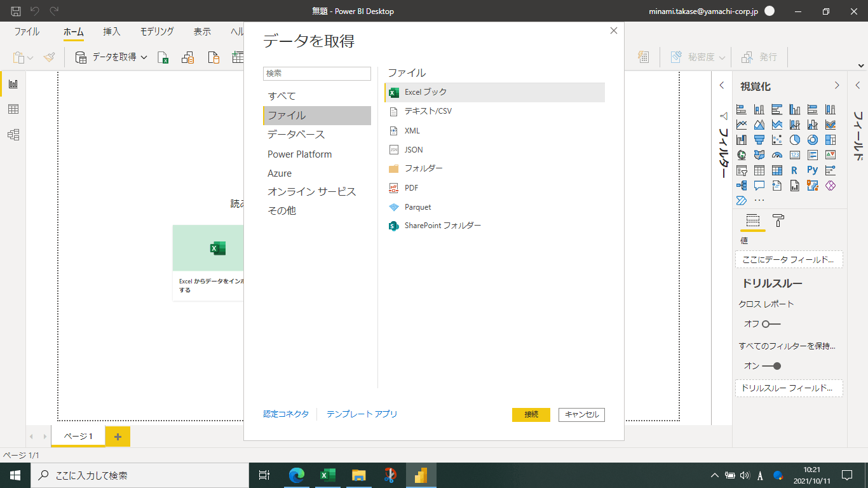Click the キャンセル button
The height and width of the screenshot is (488, 868).
581,414
